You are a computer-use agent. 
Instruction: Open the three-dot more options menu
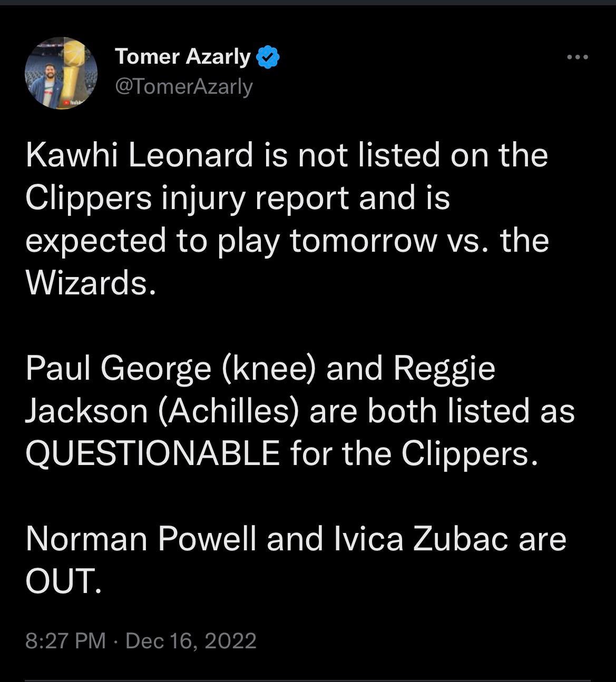(577, 57)
